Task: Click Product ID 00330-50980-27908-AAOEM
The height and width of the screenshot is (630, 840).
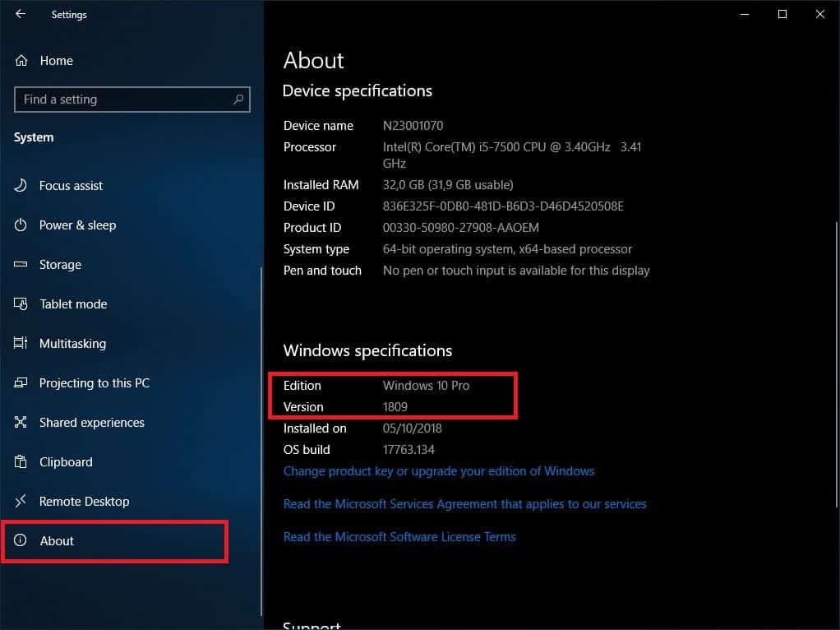Action: click(461, 228)
